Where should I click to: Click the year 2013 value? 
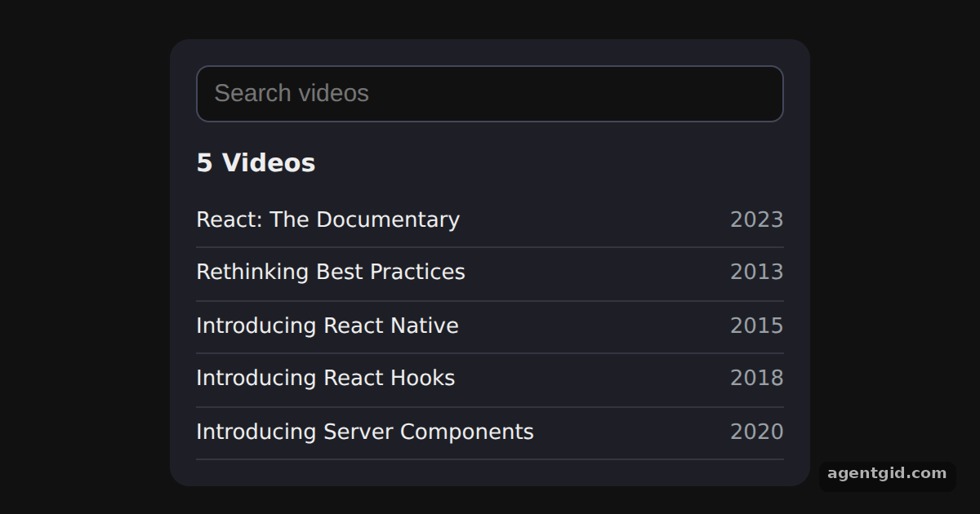[757, 272]
